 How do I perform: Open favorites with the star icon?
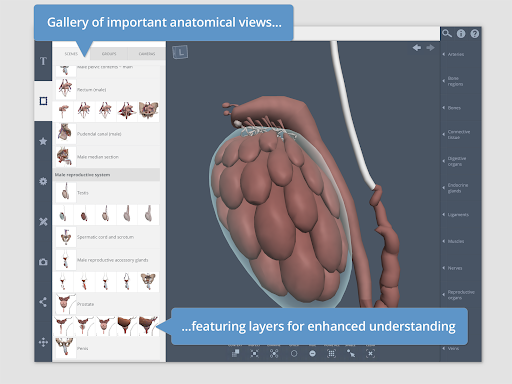(x=43, y=141)
